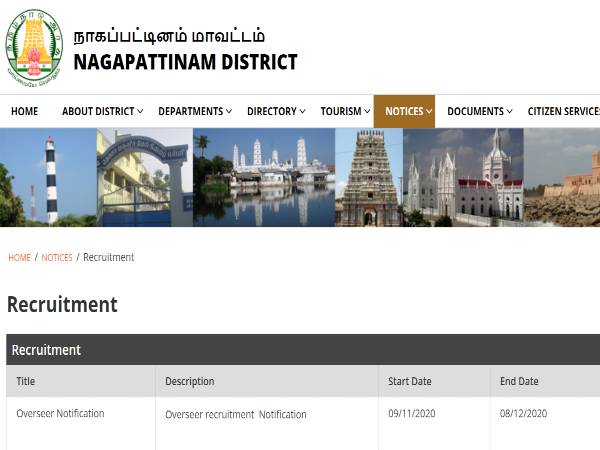Click the NOTICES breadcrumb link

pyautogui.click(x=57, y=258)
